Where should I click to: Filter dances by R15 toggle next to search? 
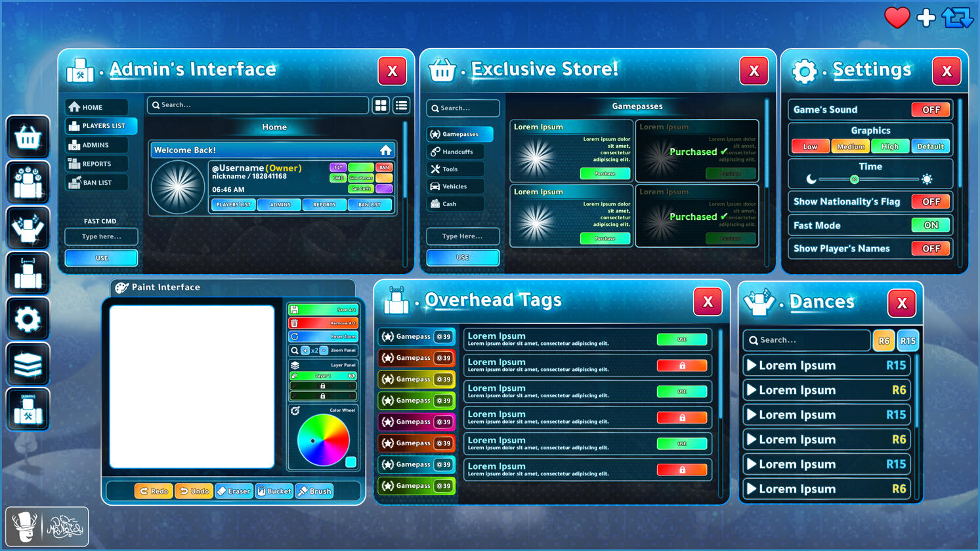(x=908, y=341)
